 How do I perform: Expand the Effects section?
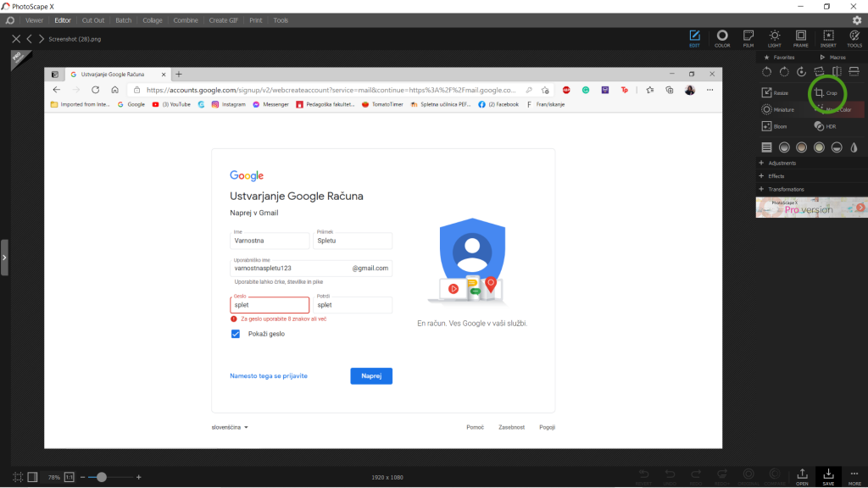pos(771,176)
